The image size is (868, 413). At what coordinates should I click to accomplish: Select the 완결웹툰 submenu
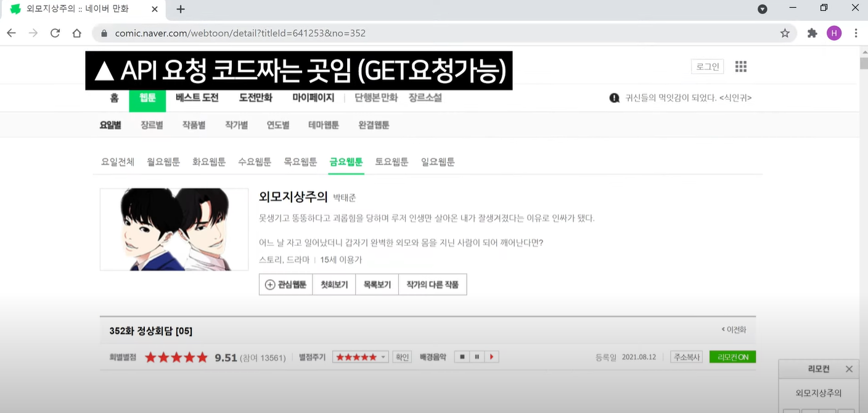(374, 125)
